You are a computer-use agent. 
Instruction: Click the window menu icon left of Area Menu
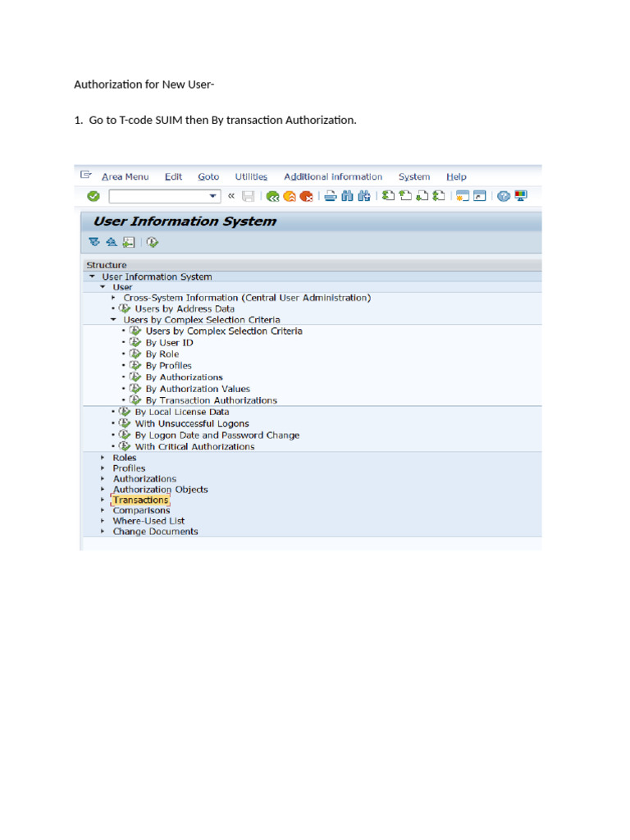tap(85, 175)
